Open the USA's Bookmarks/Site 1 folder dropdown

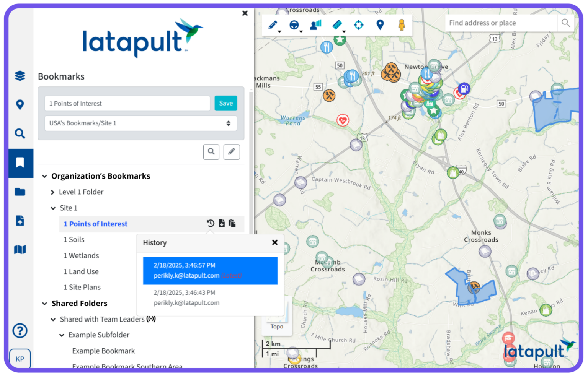141,123
